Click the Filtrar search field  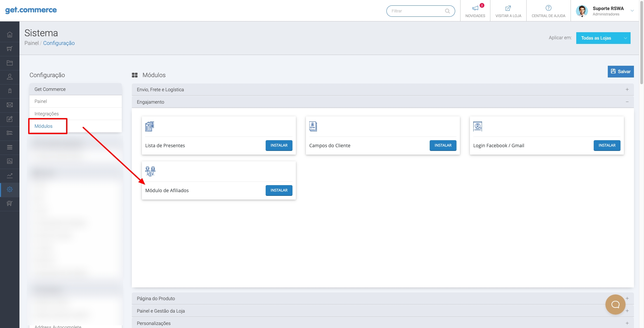click(417, 11)
